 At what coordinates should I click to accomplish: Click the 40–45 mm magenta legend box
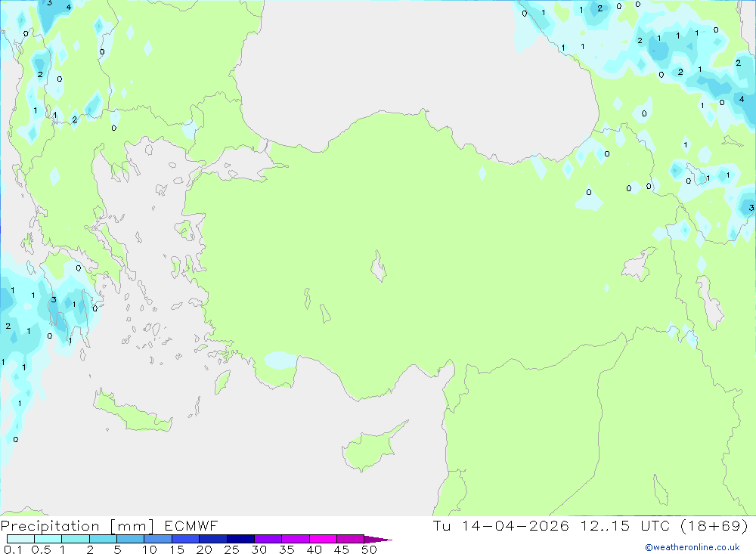click(323, 539)
